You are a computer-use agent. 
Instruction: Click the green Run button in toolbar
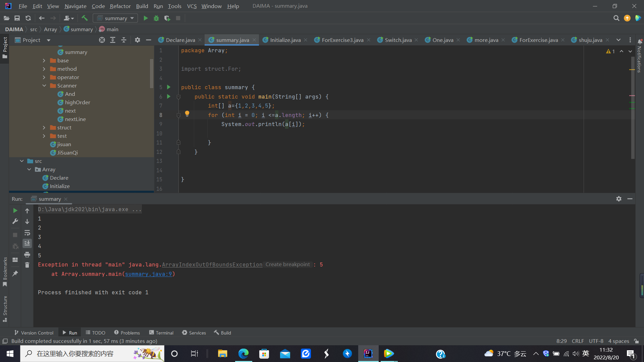(146, 18)
